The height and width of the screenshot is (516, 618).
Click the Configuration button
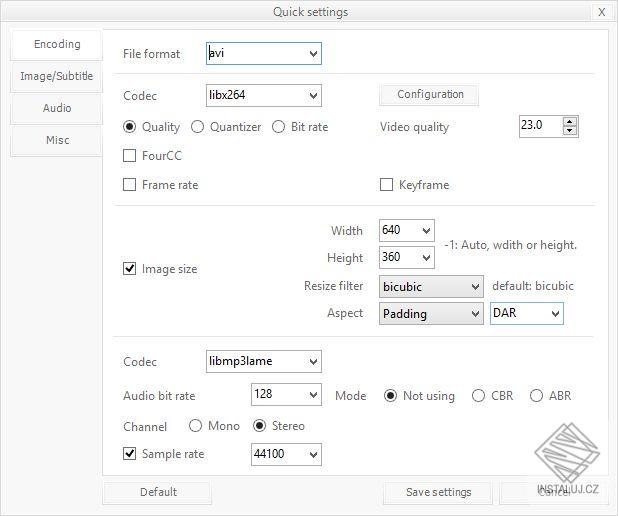(x=429, y=95)
